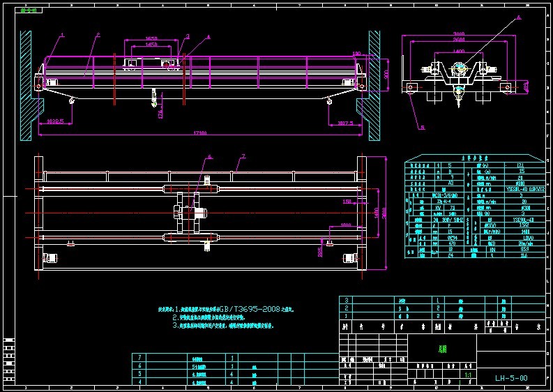553x392 pixels.
Task: Click part callout number 5 under side view
Action: pyautogui.click(x=422, y=128)
